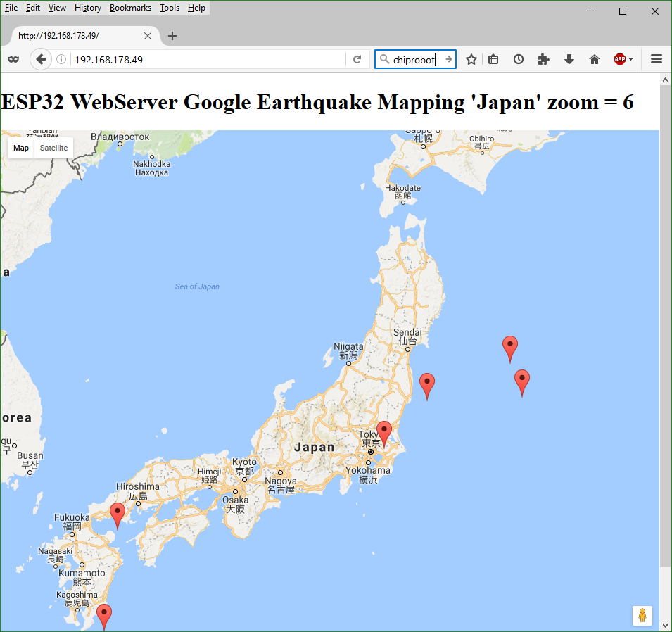Click the Osaka city label on map
The image size is (672, 632).
[x=235, y=504]
